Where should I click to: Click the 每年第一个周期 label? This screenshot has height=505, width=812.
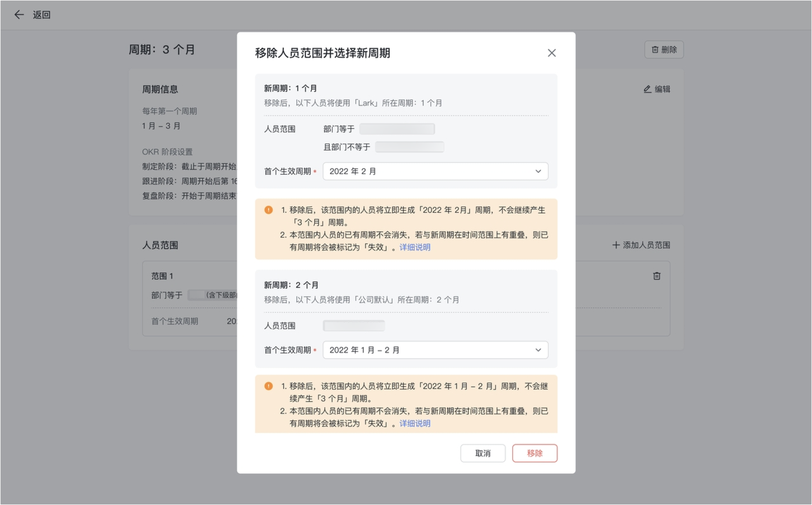point(170,111)
